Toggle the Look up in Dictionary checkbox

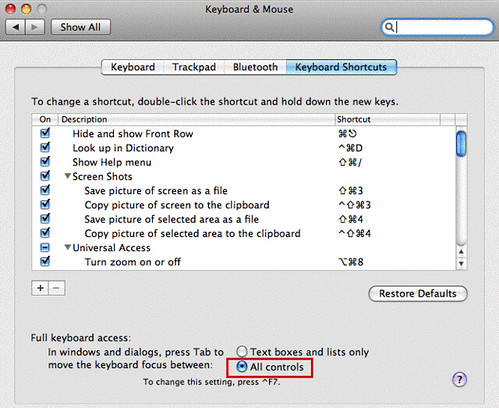click(45, 147)
